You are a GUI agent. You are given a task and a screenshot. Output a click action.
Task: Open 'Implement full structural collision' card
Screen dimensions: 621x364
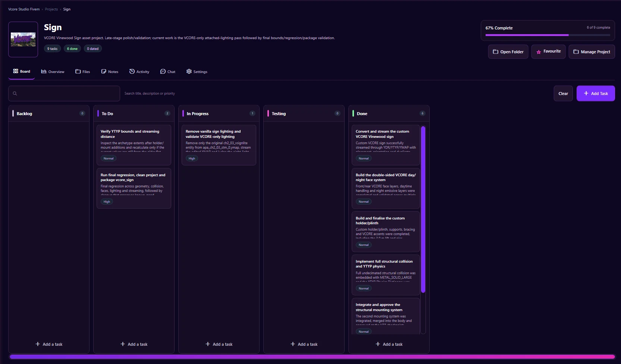pyautogui.click(x=386, y=275)
